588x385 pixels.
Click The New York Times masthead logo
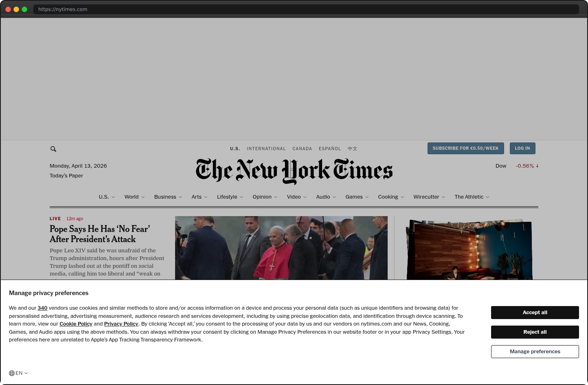[294, 170]
